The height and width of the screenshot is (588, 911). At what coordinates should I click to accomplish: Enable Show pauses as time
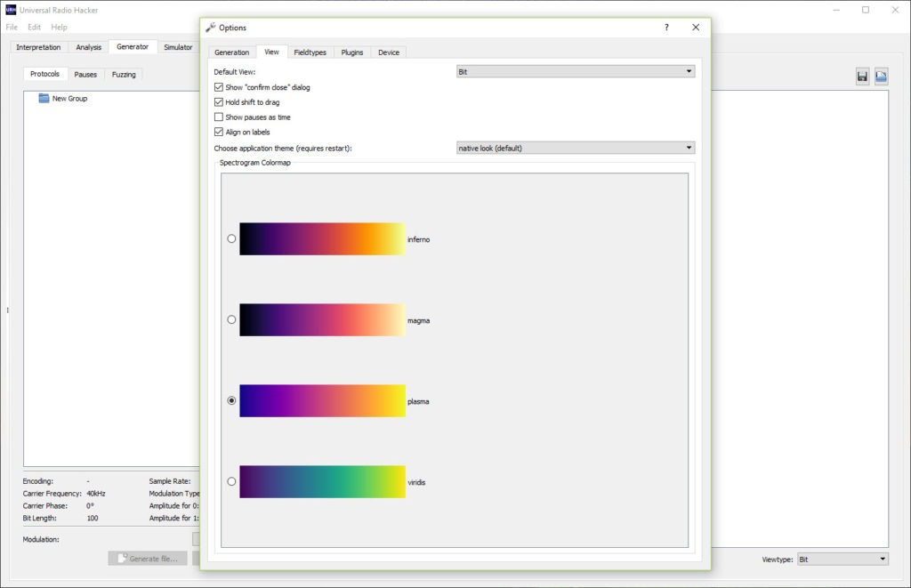tap(219, 117)
